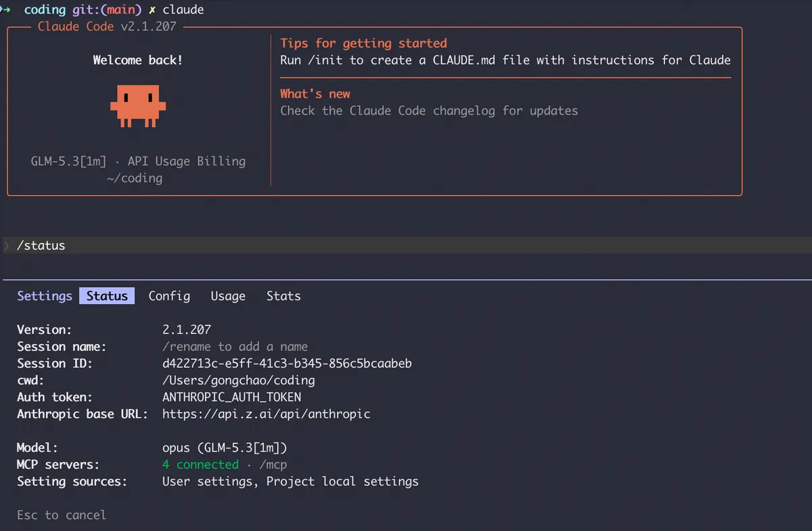The width and height of the screenshot is (812, 531).
Task: Click the ANTHROPIC_AUTH_TOKEN value
Action: [231, 398]
